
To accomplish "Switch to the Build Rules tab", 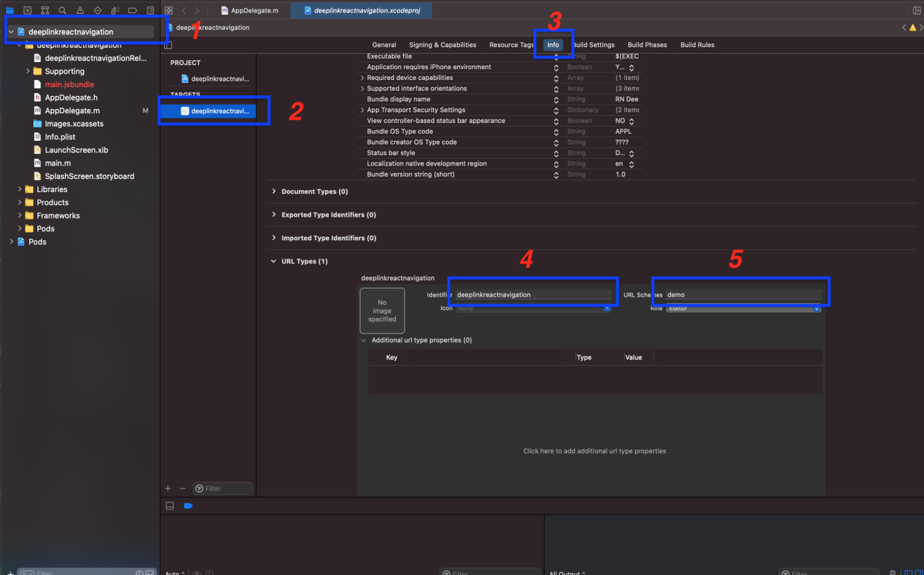I will (x=697, y=45).
